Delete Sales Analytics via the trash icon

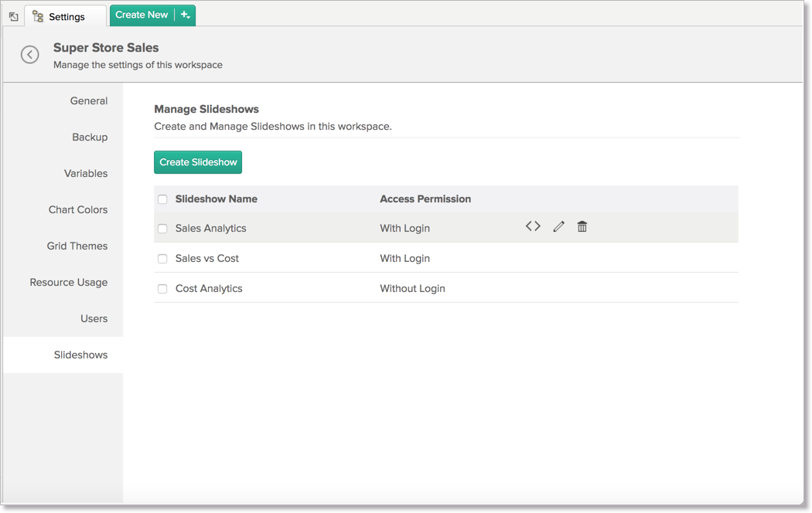click(x=582, y=226)
